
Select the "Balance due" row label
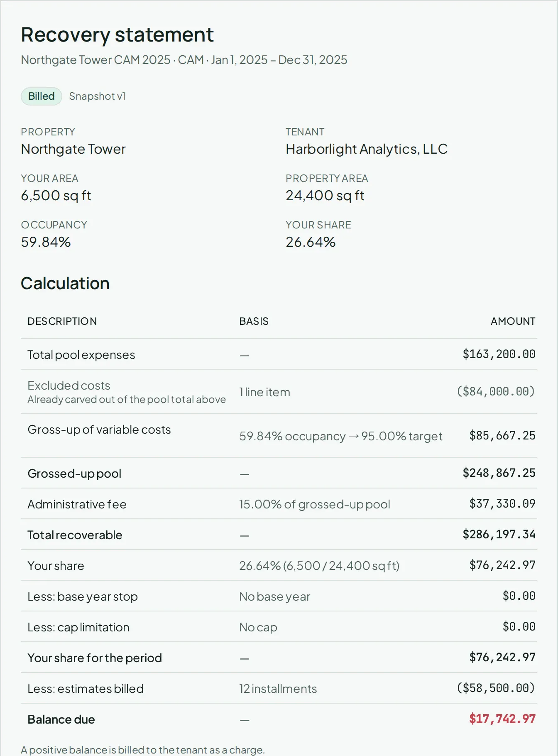pyautogui.click(x=61, y=719)
